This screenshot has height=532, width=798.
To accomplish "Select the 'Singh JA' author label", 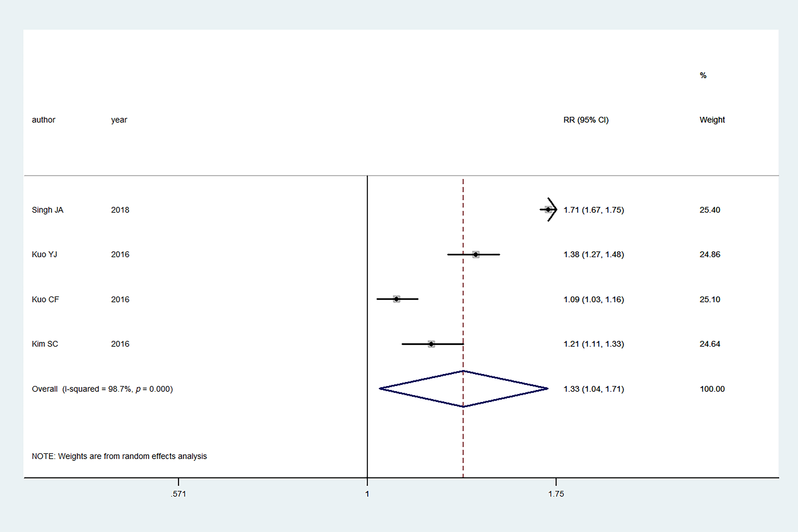I will [x=48, y=210].
